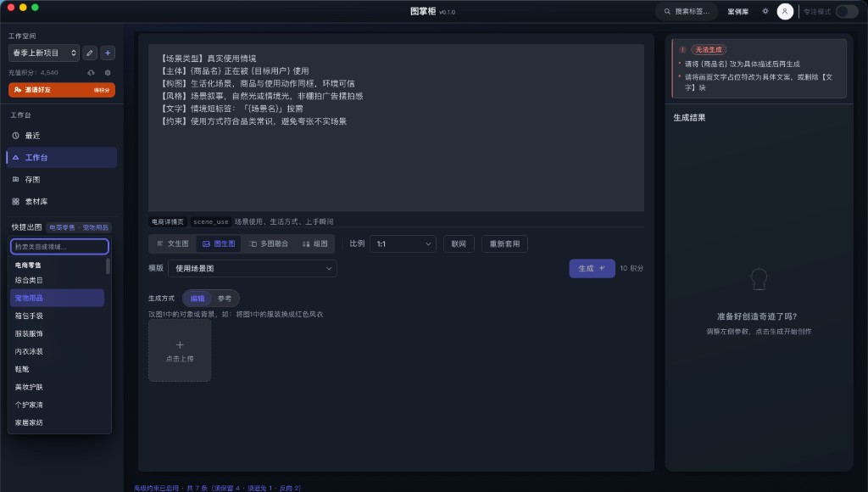Click the pencil icon to rename workspace
868x492 pixels.
[x=90, y=53]
